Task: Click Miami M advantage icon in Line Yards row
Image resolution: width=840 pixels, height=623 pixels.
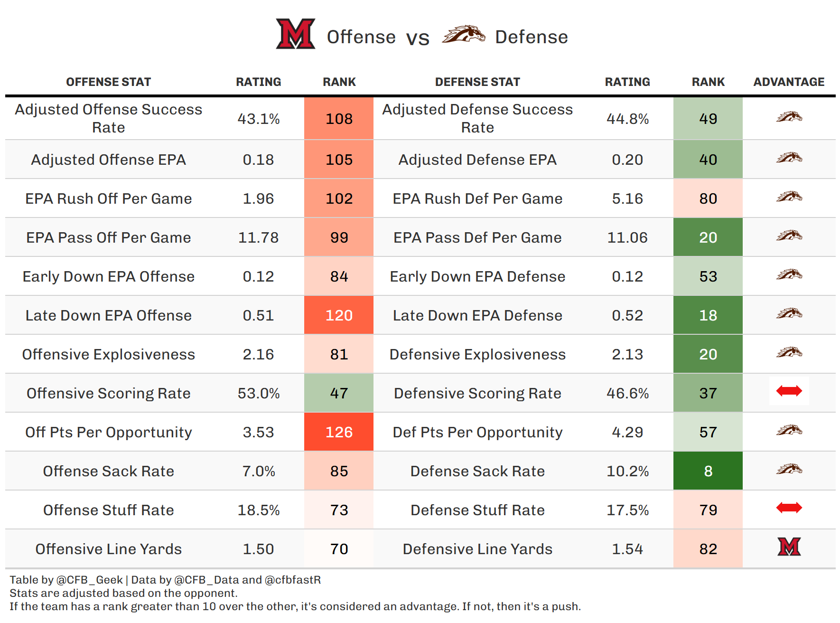Action: (x=789, y=547)
